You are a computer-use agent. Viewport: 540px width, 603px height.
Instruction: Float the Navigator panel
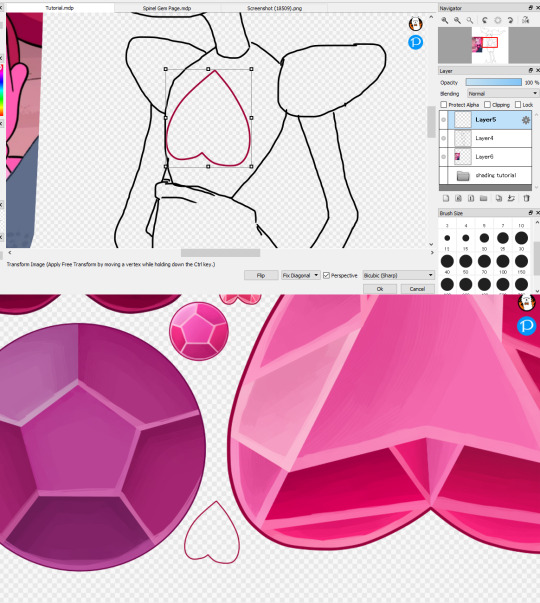pyautogui.click(x=530, y=8)
